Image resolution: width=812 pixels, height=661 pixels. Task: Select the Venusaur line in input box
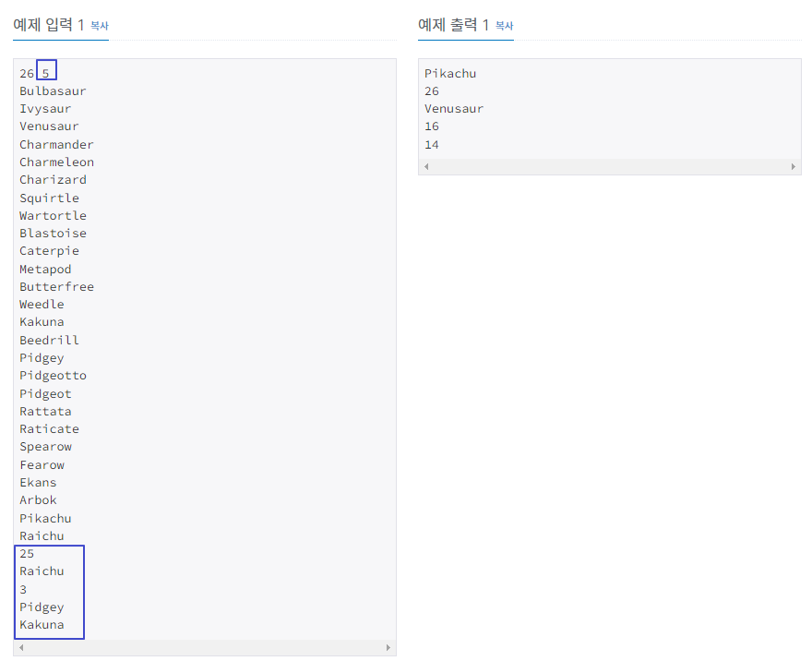(x=49, y=126)
